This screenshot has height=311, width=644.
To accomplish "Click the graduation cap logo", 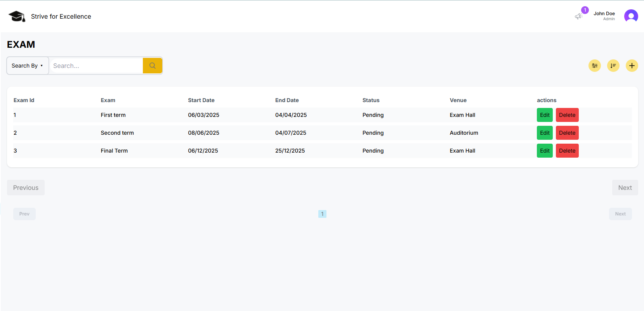I will [x=17, y=16].
